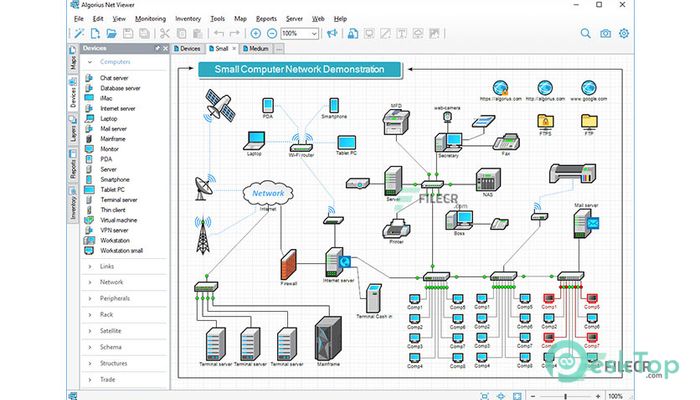Click the Fax device on map
The image size is (700, 400).
point(506,142)
